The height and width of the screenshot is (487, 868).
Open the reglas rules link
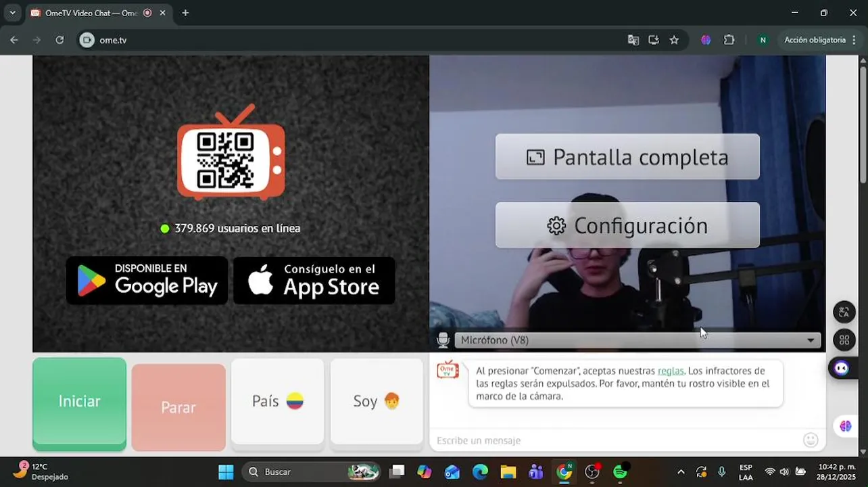671,371
